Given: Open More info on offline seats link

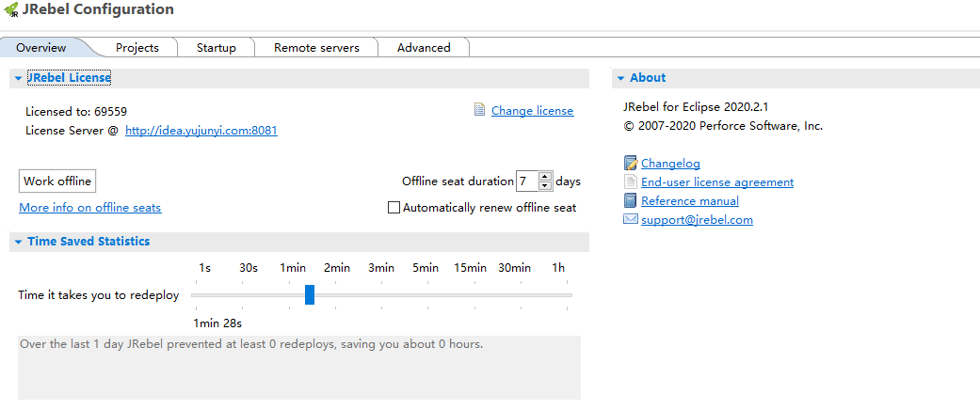Looking at the screenshot, I should pos(90,208).
